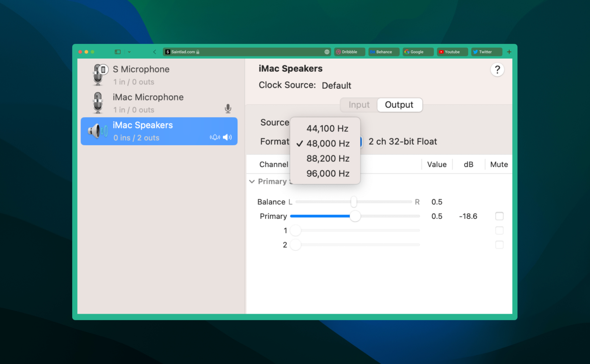Click the speaker volume icon on iMac Speakers row
The width and height of the screenshot is (590, 364).
tap(227, 137)
